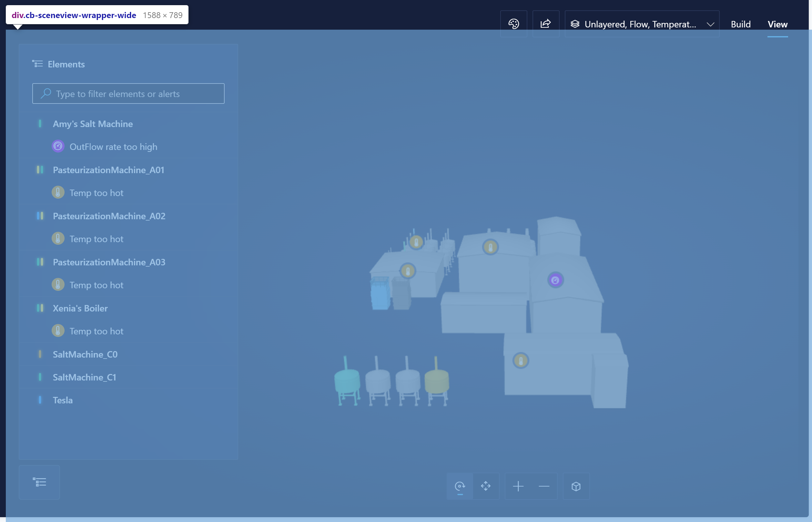Click the filter elements search field
Image resolution: width=812 pixels, height=522 pixels.
[128, 94]
